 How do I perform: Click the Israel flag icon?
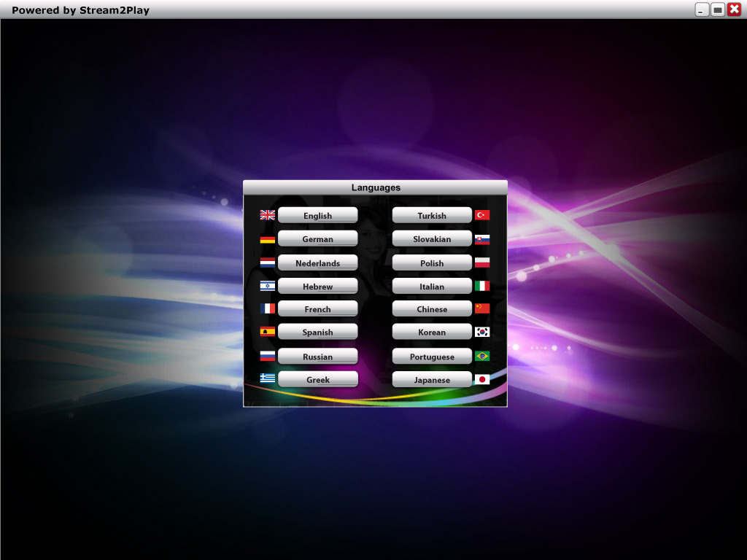click(x=267, y=286)
